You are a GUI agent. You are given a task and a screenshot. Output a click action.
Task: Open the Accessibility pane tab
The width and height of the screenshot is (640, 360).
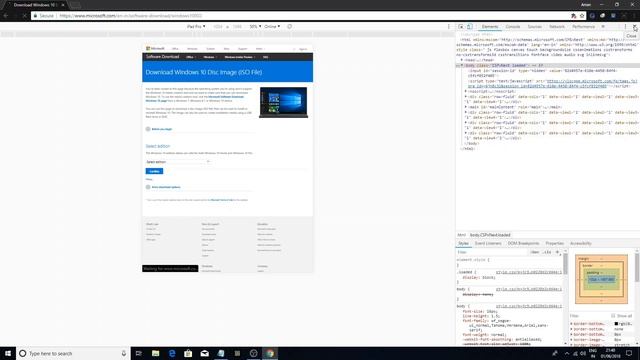(580, 243)
